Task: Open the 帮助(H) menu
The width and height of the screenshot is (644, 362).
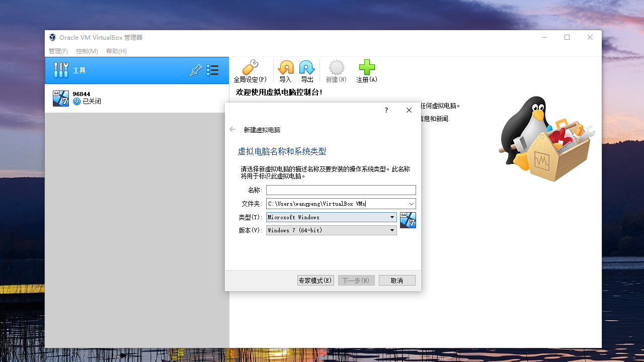Action: [x=116, y=51]
